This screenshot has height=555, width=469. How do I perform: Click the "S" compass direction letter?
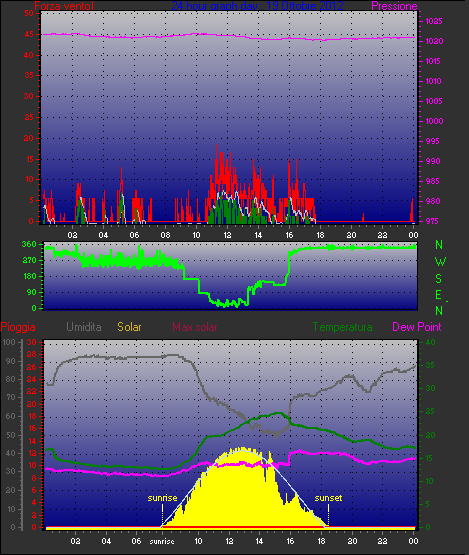click(439, 279)
